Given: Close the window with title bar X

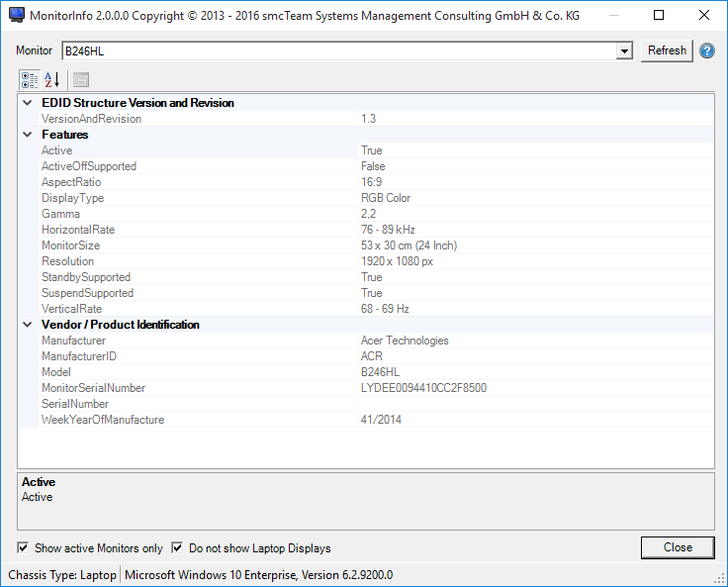Looking at the screenshot, I should pyautogui.click(x=704, y=15).
